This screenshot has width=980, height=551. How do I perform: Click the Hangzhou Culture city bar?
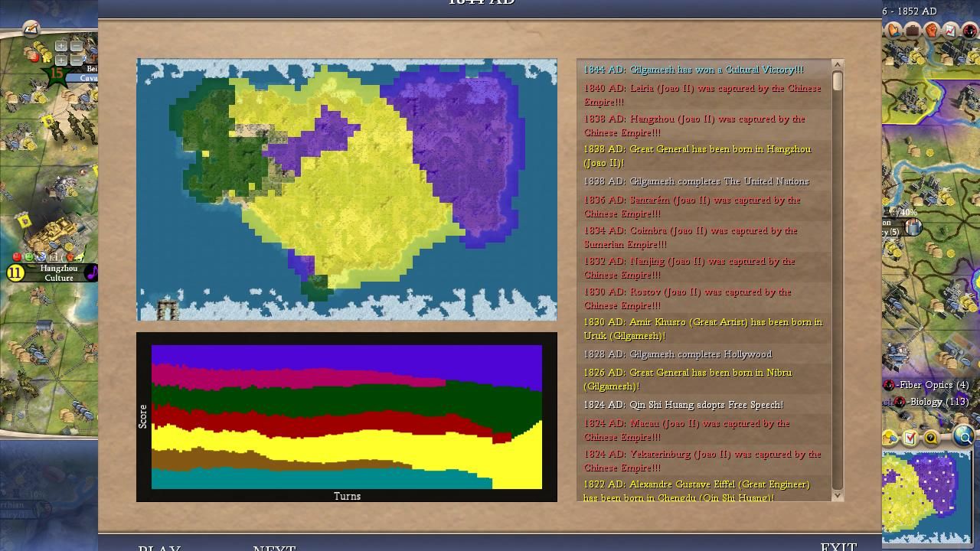(54, 272)
